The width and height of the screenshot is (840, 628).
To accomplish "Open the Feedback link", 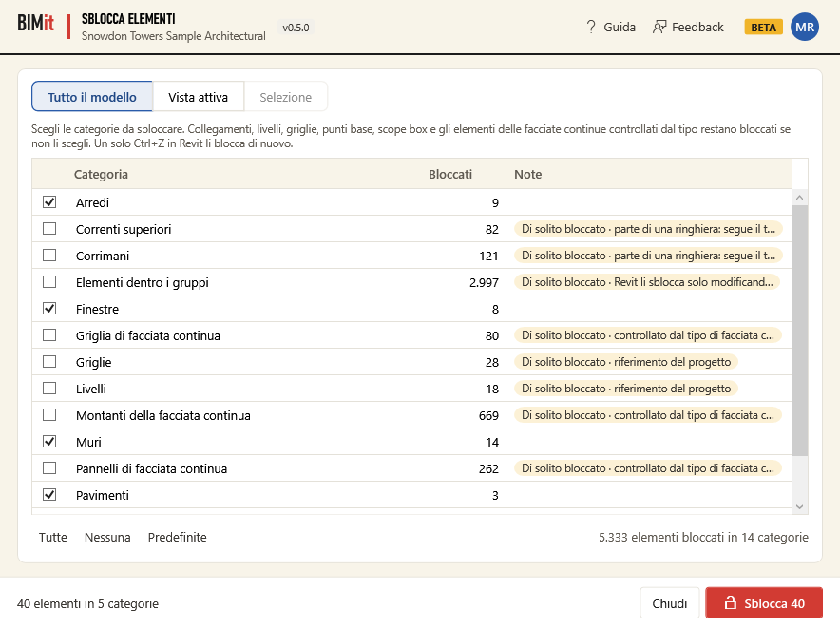I will tap(688, 27).
